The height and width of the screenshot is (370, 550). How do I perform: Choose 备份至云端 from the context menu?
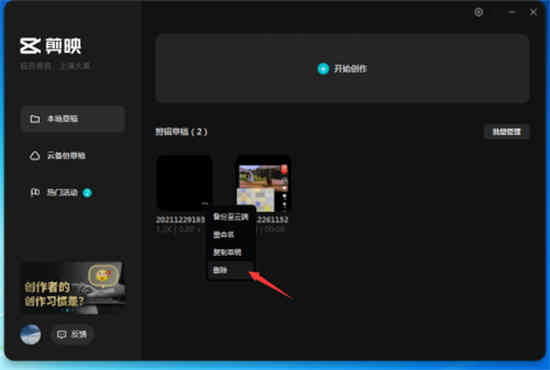230,217
